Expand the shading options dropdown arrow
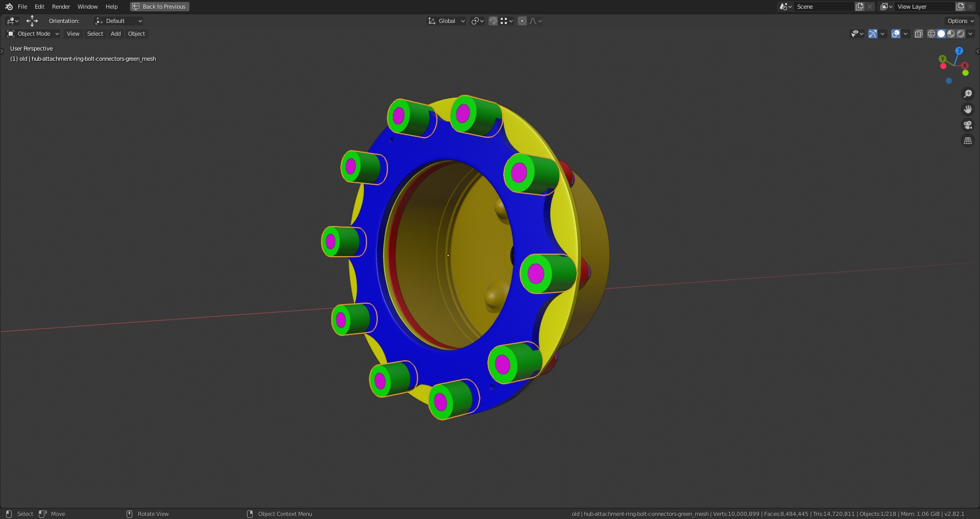The height and width of the screenshot is (519, 980). point(970,34)
